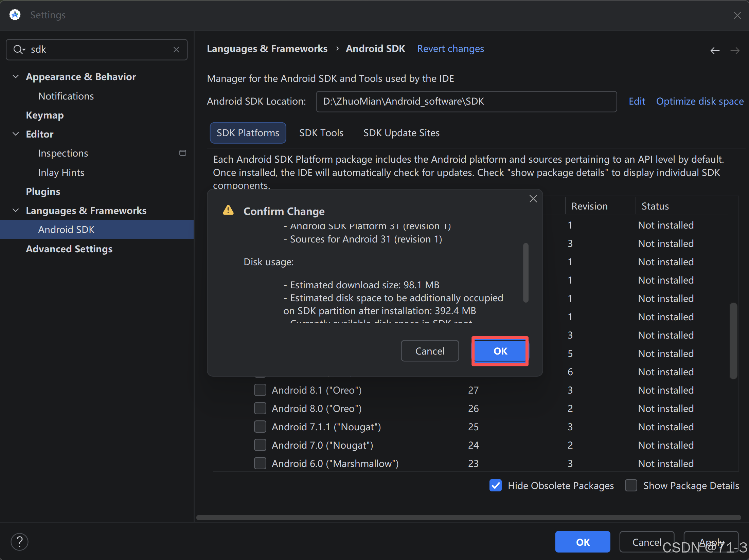Click the Optimize disk space link
Viewport: 749px width, 560px height.
pyautogui.click(x=700, y=101)
